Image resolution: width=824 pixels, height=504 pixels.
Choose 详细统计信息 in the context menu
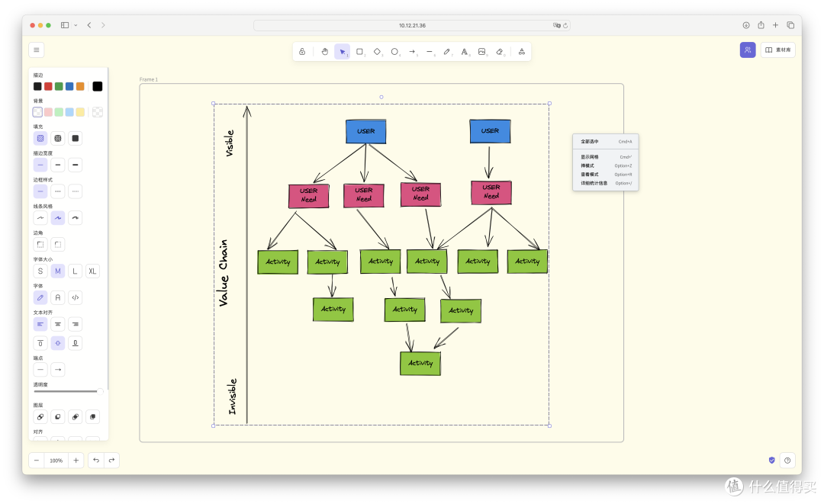click(605, 183)
